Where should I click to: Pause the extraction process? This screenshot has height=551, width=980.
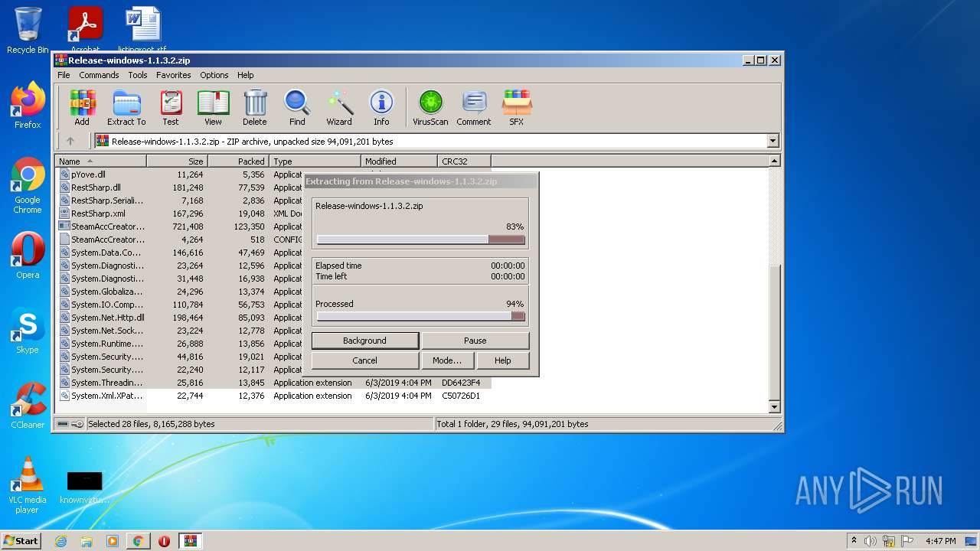(475, 341)
